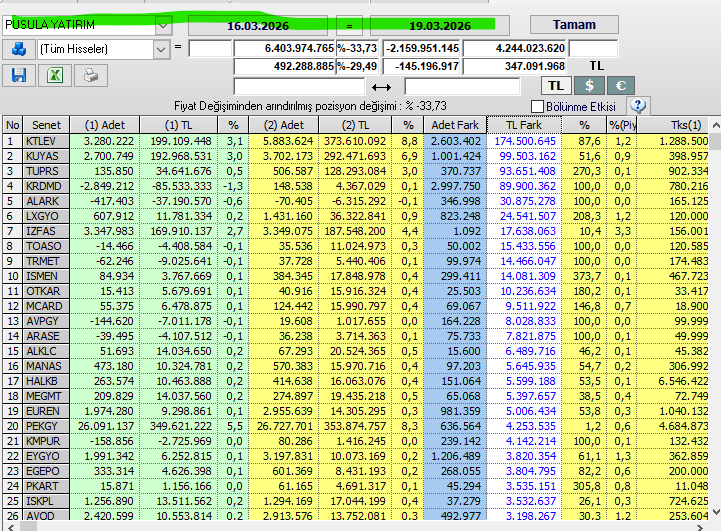Click the Adet Fark value 2.997.750
The height and width of the screenshot is (531, 721).
pyautogui.click(x=455, y=186)
